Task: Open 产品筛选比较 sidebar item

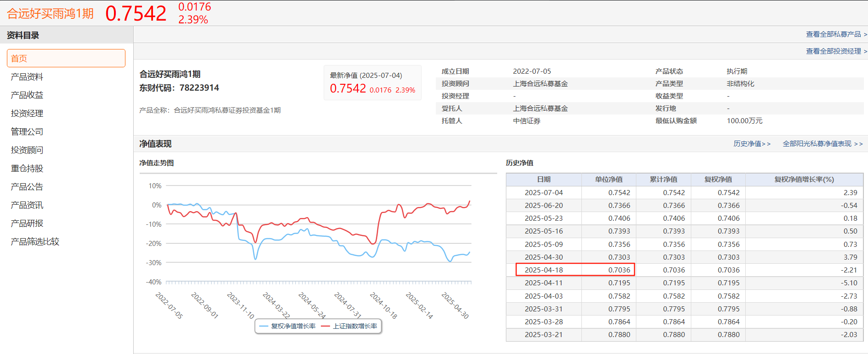Action: click(x=35, y=242)
